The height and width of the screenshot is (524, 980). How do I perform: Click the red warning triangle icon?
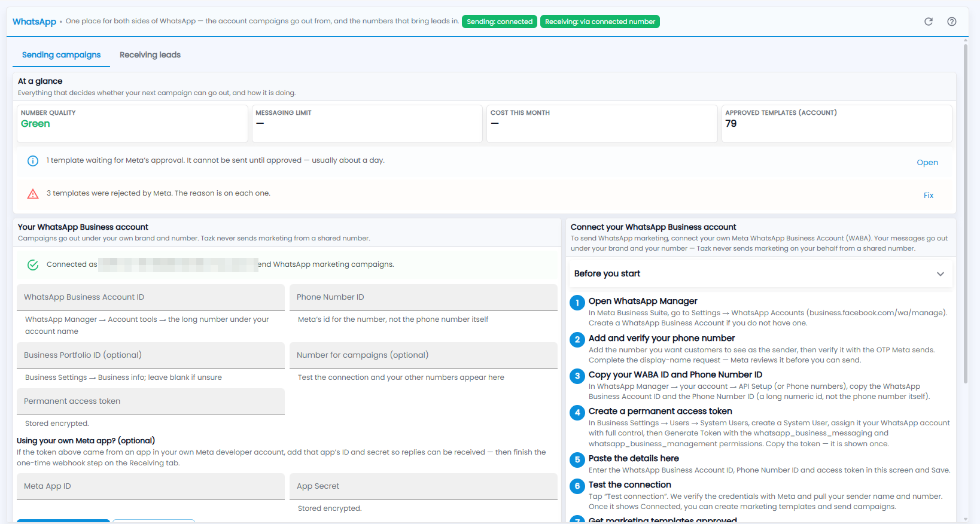(33, 194)
